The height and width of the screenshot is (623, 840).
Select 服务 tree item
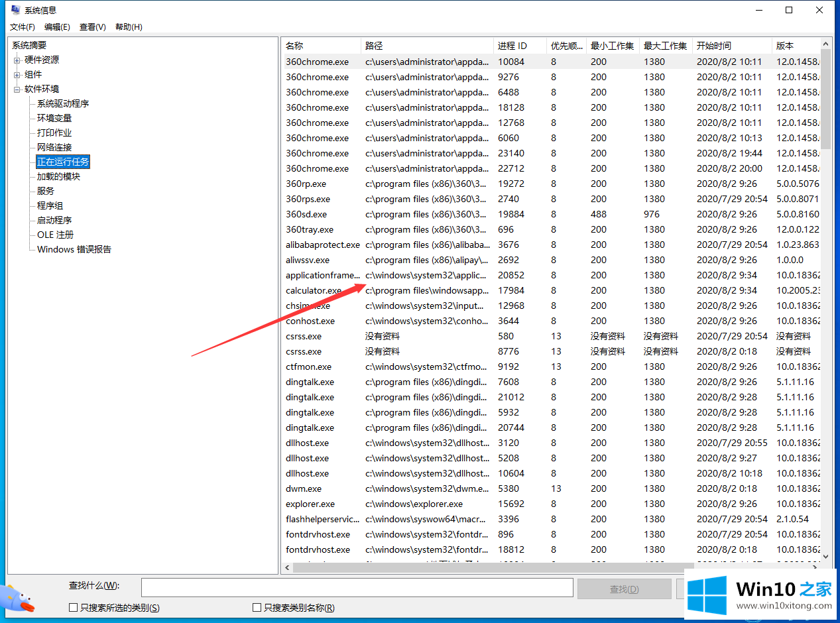[46, 191]
